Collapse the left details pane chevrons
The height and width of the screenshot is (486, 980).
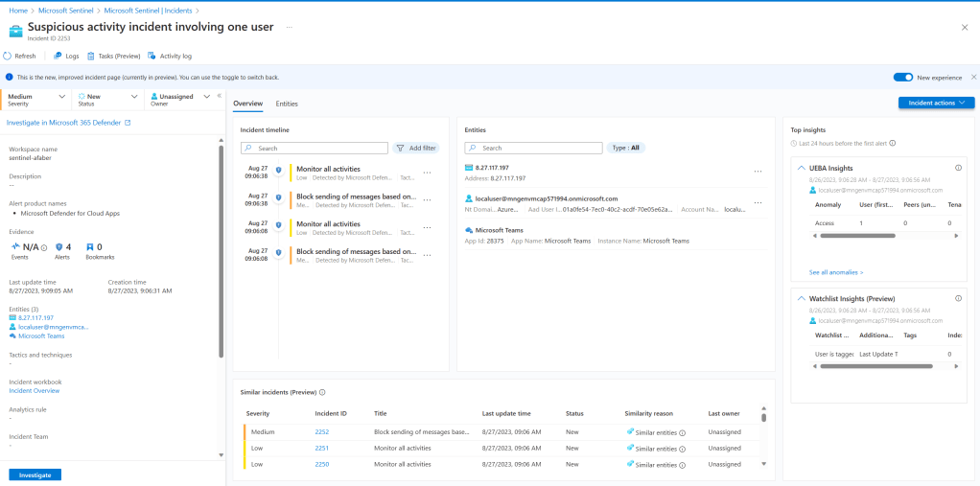(219, 96)
